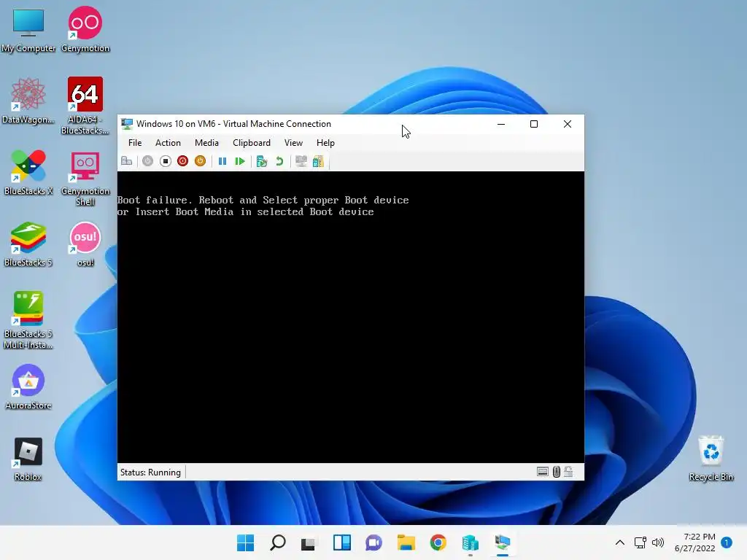Image resolution: width=747 pixels, height=560 pixels.
Task: Open the volume tray icon
Action: (x=658, y=542)
